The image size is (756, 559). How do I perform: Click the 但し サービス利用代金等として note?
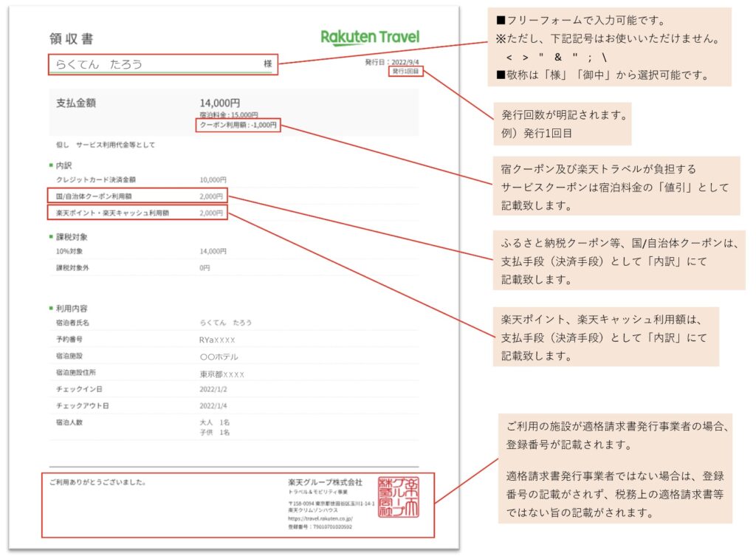click(106, 145)
